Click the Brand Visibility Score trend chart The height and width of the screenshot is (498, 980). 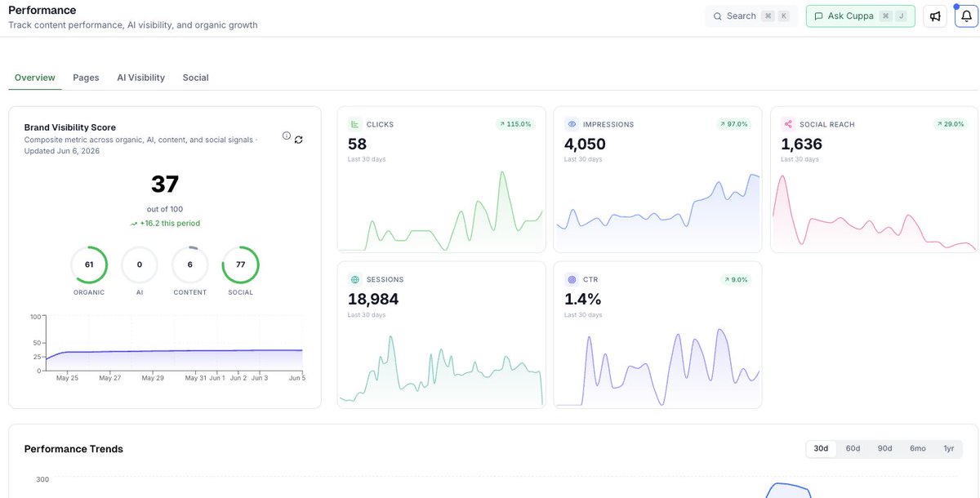point(167,349)
